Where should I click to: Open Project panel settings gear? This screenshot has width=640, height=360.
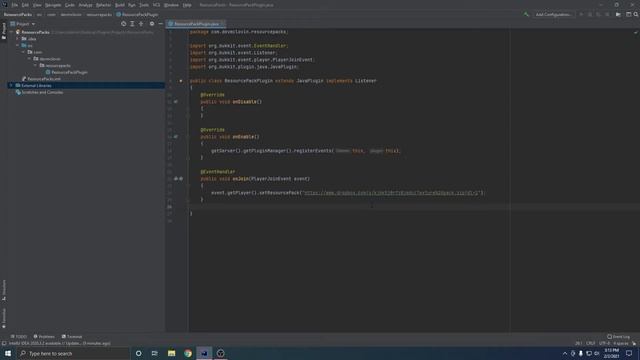point(152,24)
